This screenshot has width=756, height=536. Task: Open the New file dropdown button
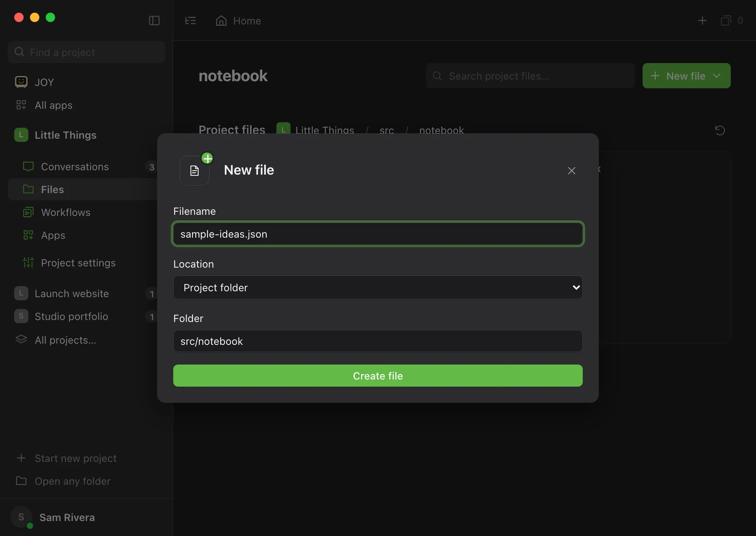pos(686,76)
